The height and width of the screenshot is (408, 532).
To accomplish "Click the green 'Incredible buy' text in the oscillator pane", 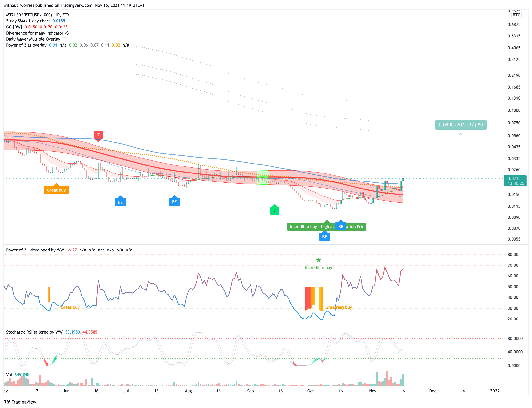I will pyautogui.click(x=319, y=268).
